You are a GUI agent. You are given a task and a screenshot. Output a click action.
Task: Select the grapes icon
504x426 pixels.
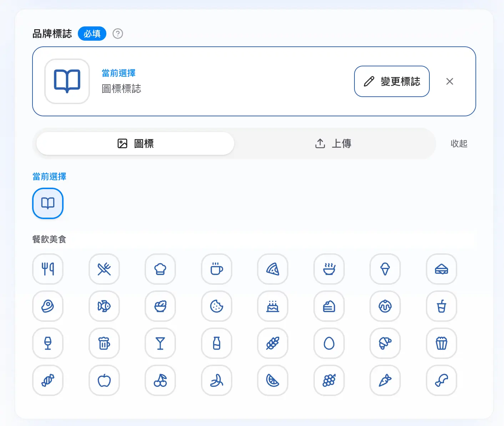[329, 380]
